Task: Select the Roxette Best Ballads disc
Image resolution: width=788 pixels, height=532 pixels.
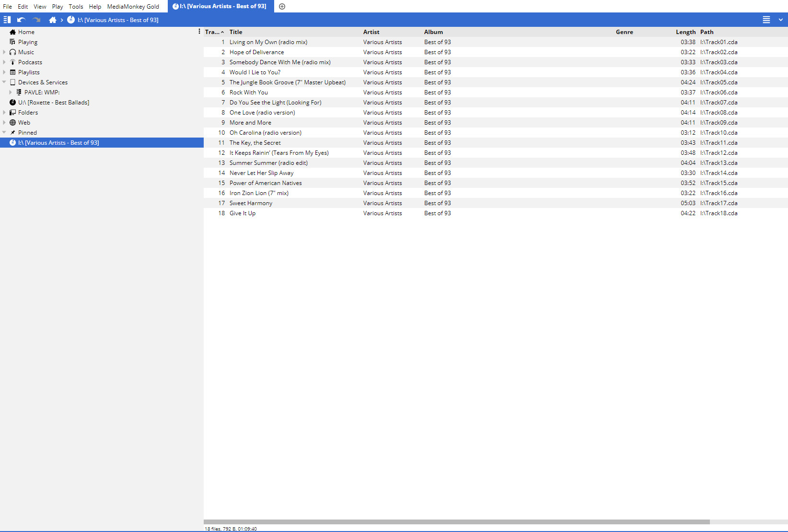Action: point(53,103)
